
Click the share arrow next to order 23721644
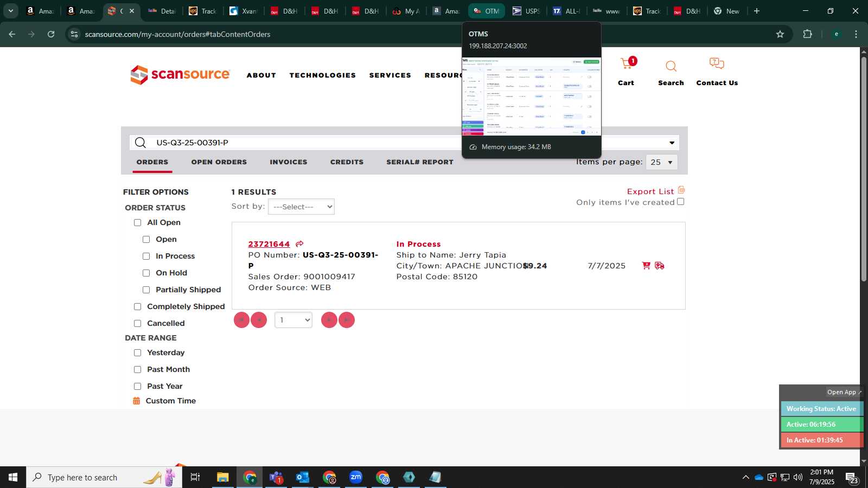pos(299,244)
